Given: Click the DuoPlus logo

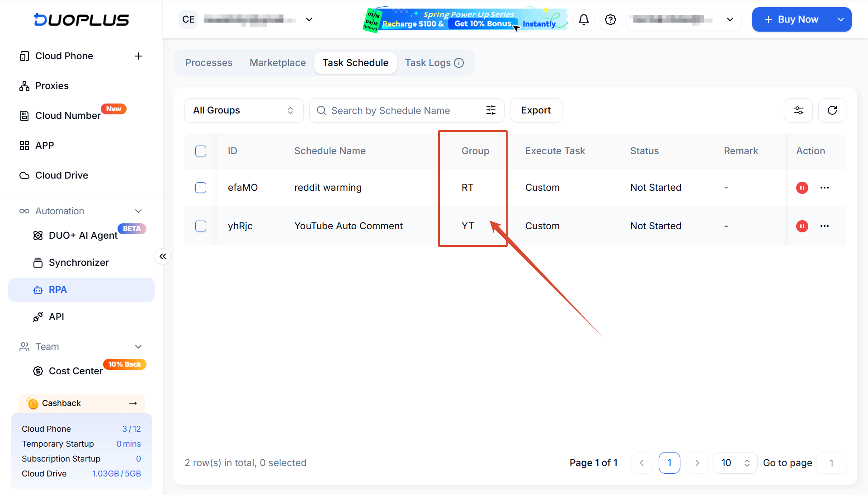Looking at the screenshot, I should (x=81, y=19).
